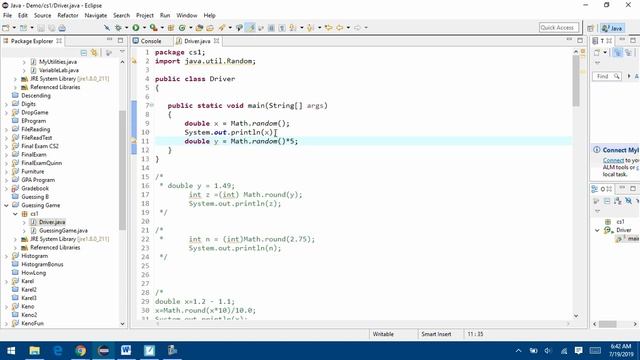Switch to the Console tab
The height and width of the screenshot is (360, 640).
pos(147,41)
